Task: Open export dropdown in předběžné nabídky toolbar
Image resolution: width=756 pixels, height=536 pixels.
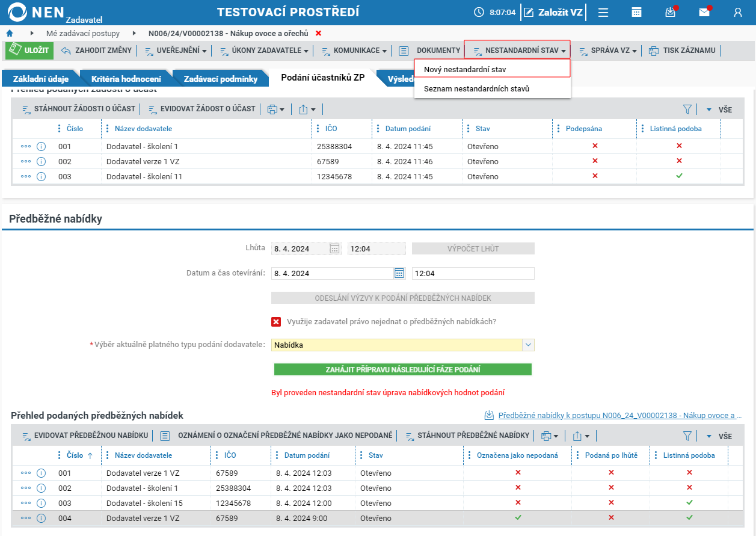Action: tap(581, 436)
